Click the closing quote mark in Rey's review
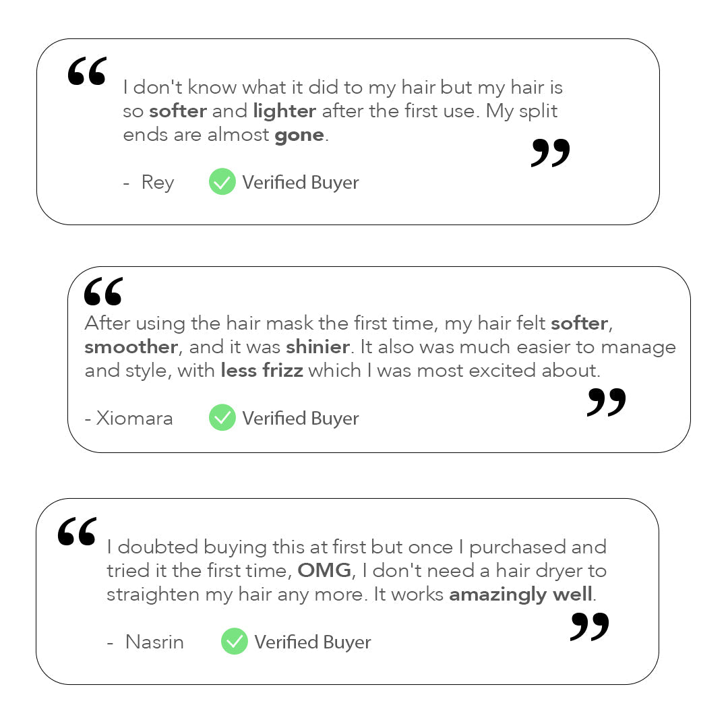 [x=550, y=153]
